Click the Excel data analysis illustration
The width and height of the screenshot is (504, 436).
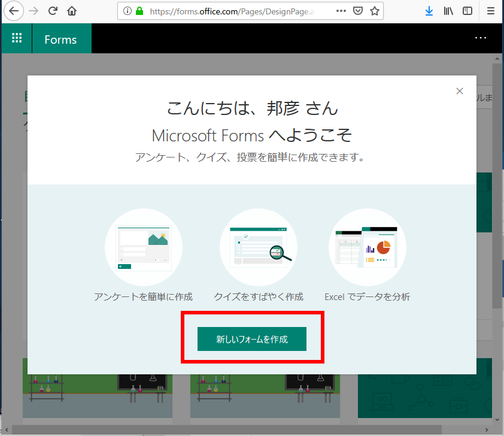[368, 247]
